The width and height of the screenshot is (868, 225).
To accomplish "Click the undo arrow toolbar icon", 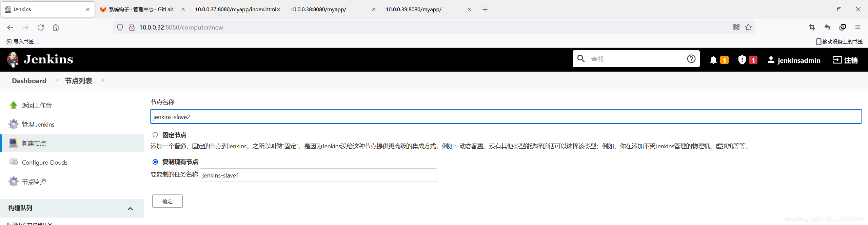I will coord(827,27).
